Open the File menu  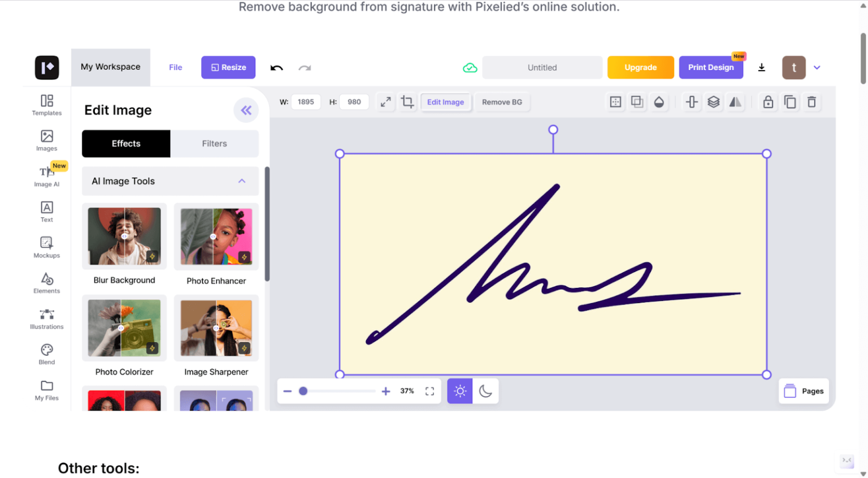(x=176, y=67)
